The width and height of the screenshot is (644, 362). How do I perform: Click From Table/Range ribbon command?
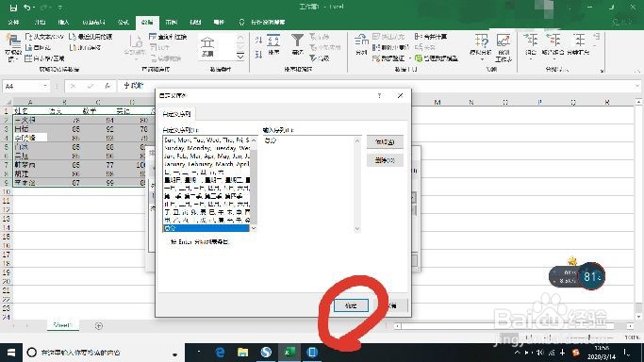click(44, 58)
